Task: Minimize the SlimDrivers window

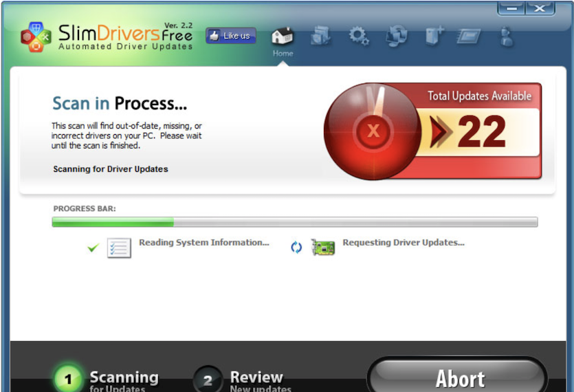Action: (511, 8)
